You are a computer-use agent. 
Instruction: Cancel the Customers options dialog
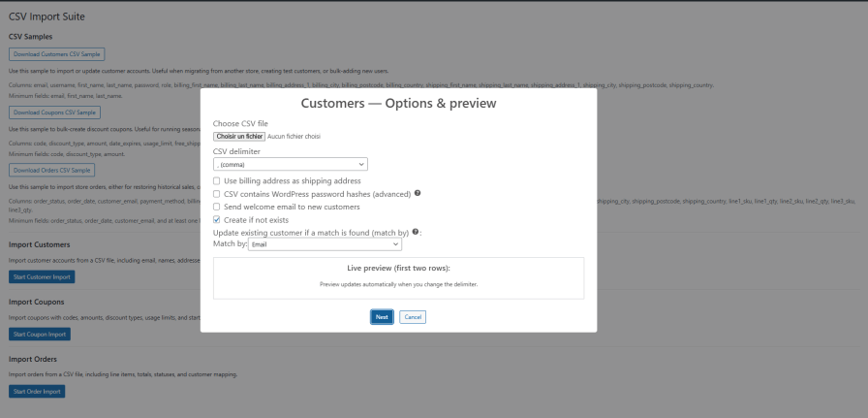tap(413, 317)
